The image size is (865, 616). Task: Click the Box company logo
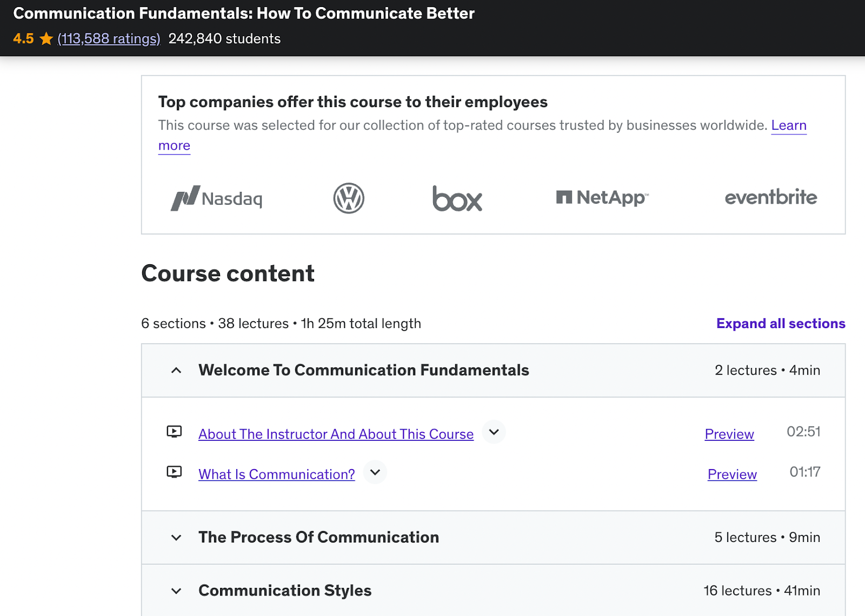[457, 199]
